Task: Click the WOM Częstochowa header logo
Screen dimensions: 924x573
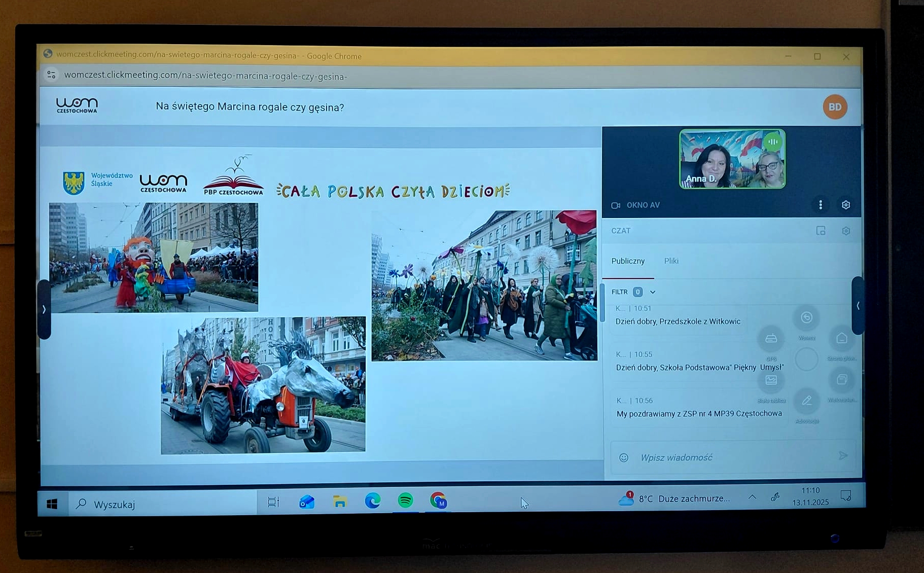Action: [x=77, y=105]
